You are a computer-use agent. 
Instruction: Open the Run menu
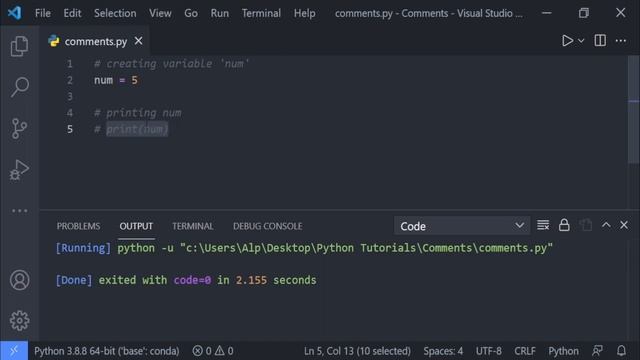[220, 13]
